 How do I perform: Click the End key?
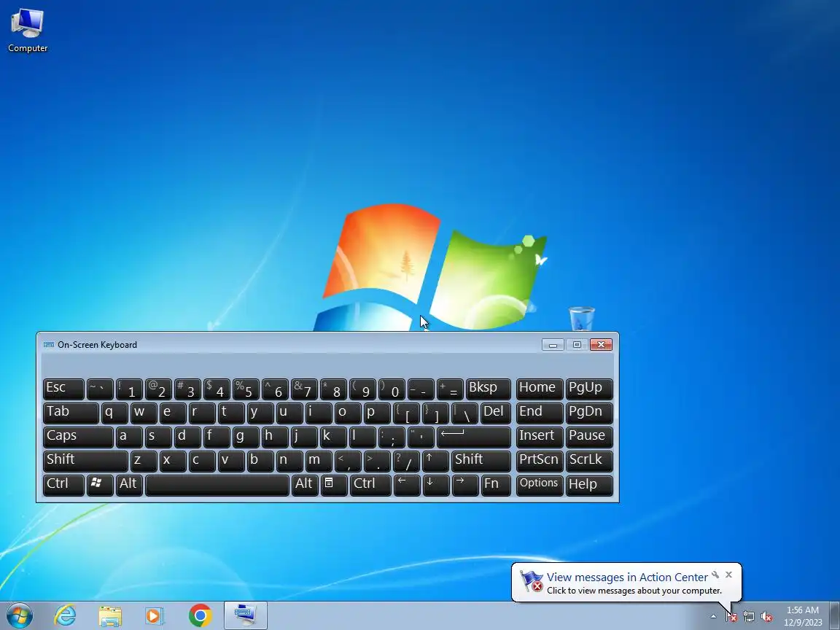(540, 413)
